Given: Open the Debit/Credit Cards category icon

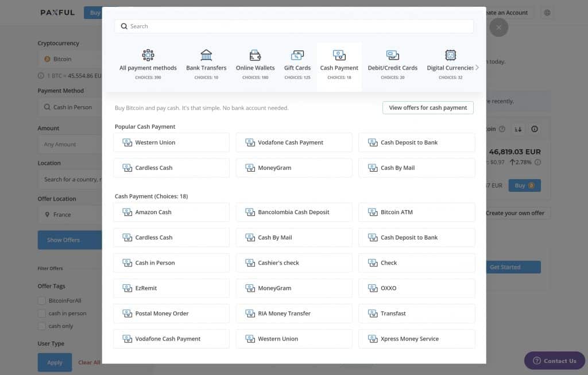Looking at the screenshot, I should coord(393,55).
